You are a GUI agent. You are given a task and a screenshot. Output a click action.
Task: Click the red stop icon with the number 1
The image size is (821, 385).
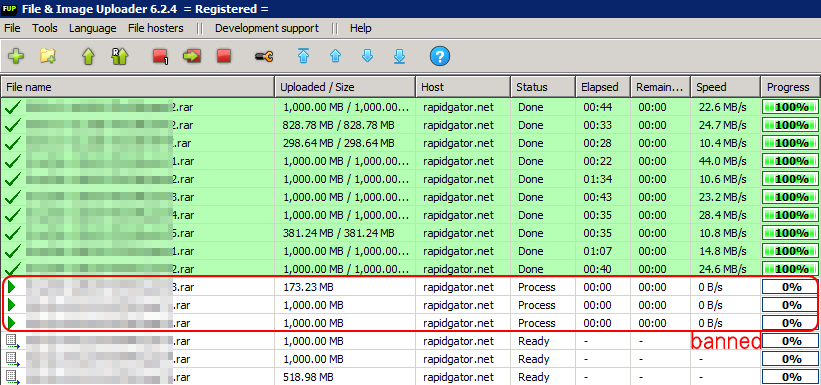[160, 56]
